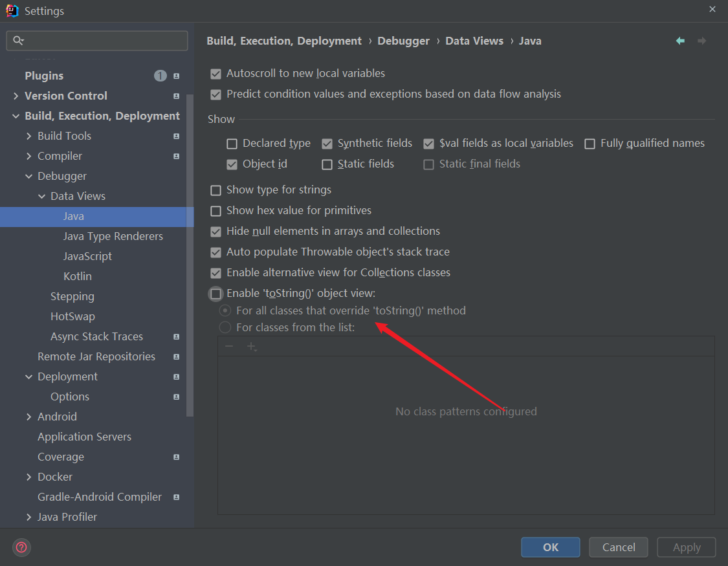Click the OK button
Screen dimensions: 728x566
click(x=550, y=547)
